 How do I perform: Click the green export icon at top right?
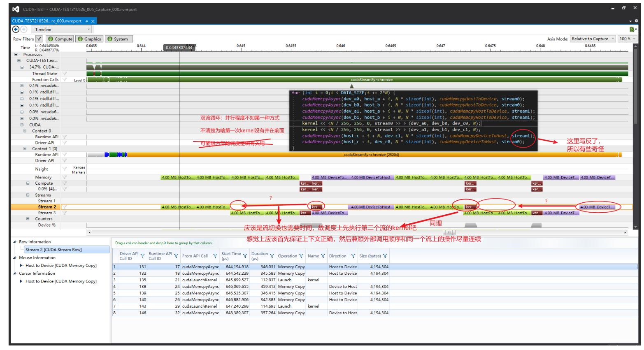pyautogui.click(x=632, y=29)
